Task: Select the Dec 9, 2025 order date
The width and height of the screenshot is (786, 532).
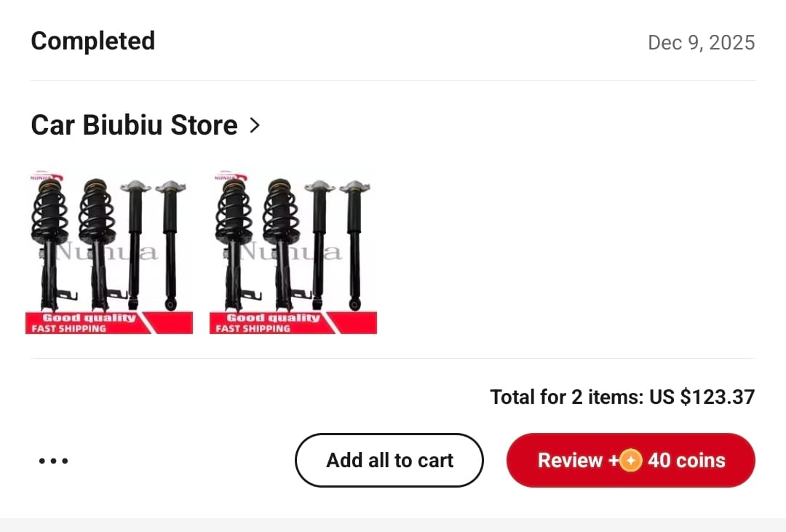Action: (701, 42)
